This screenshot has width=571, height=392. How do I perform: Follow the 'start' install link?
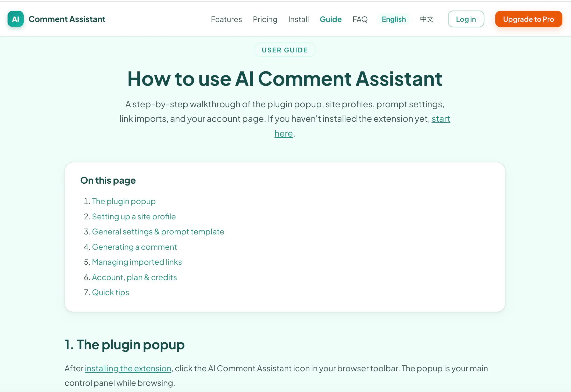click(x=441, y=119)
